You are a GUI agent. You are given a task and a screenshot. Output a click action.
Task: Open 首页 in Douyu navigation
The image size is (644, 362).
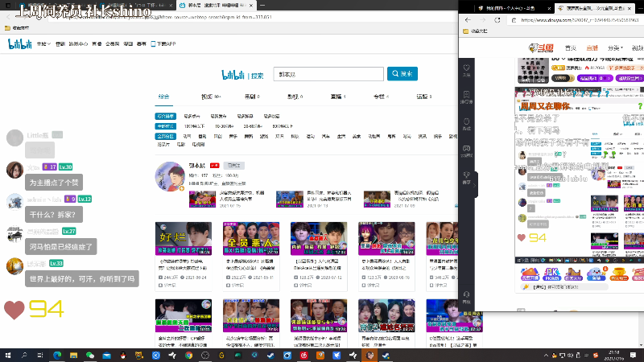click(x=571, y=48)
